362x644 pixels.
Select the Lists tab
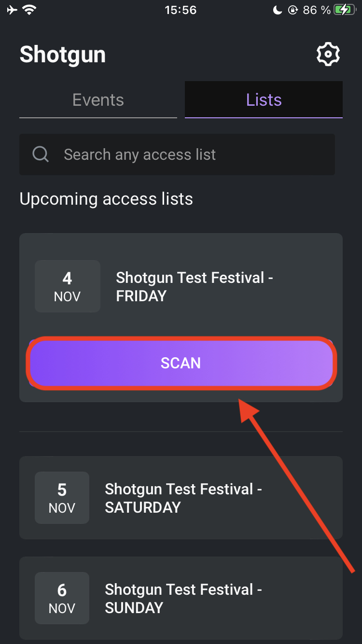coord(264,99)
